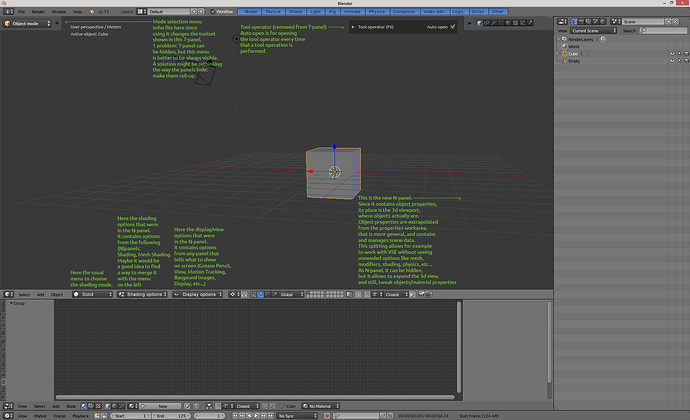
Task: Enable the rotate manipulator arc icon
Action: click(268, 295)
